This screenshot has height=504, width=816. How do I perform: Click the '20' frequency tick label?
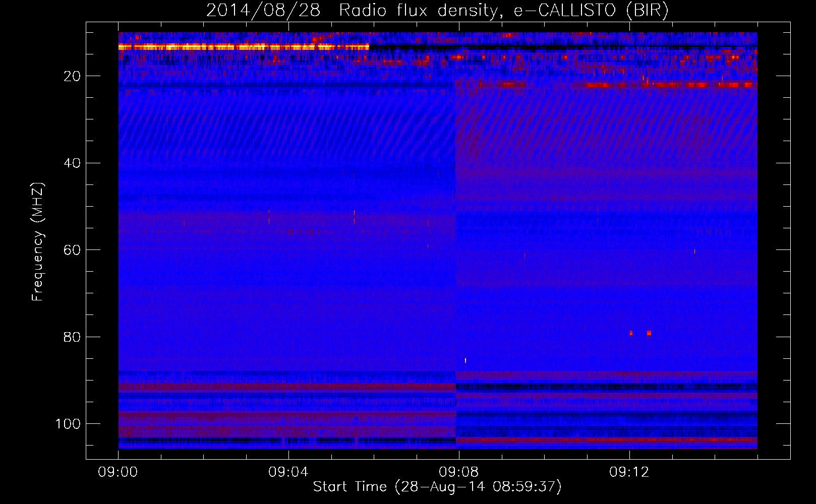point(72,76)
